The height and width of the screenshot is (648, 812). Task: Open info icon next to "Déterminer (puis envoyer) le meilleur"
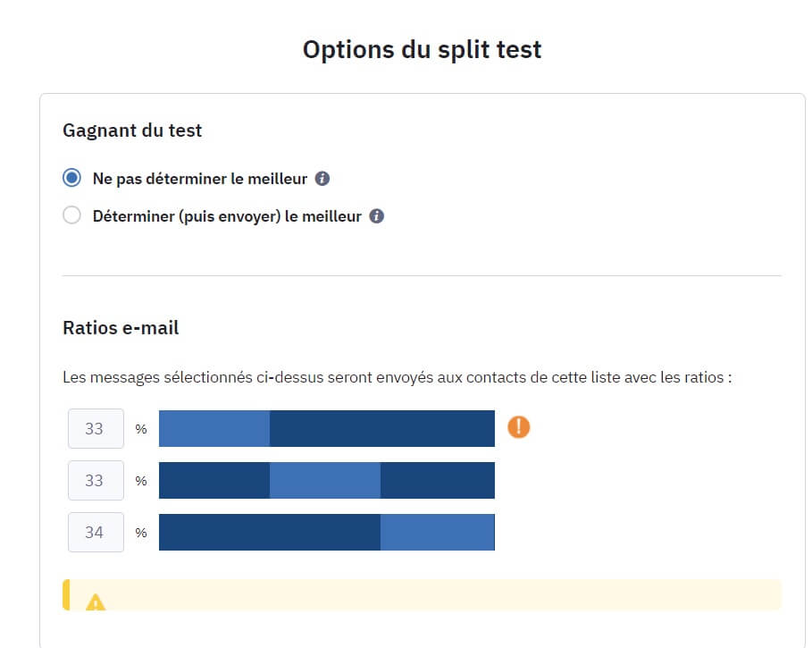(377, 216)
